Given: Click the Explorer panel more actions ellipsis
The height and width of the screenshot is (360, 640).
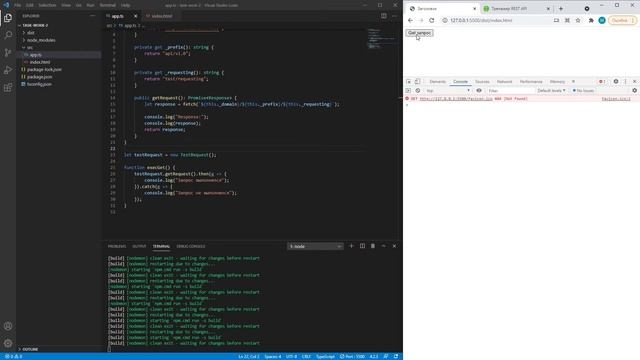Looking at the screenshot, I should [93, 16].
